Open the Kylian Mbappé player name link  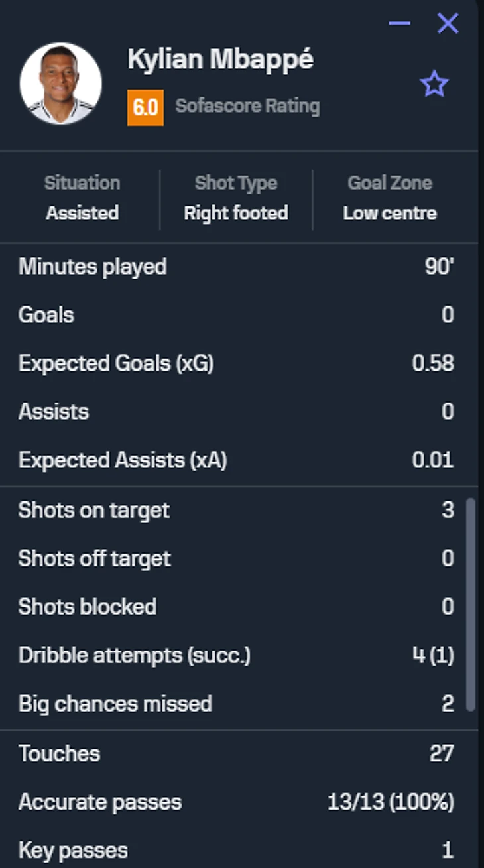220,60
